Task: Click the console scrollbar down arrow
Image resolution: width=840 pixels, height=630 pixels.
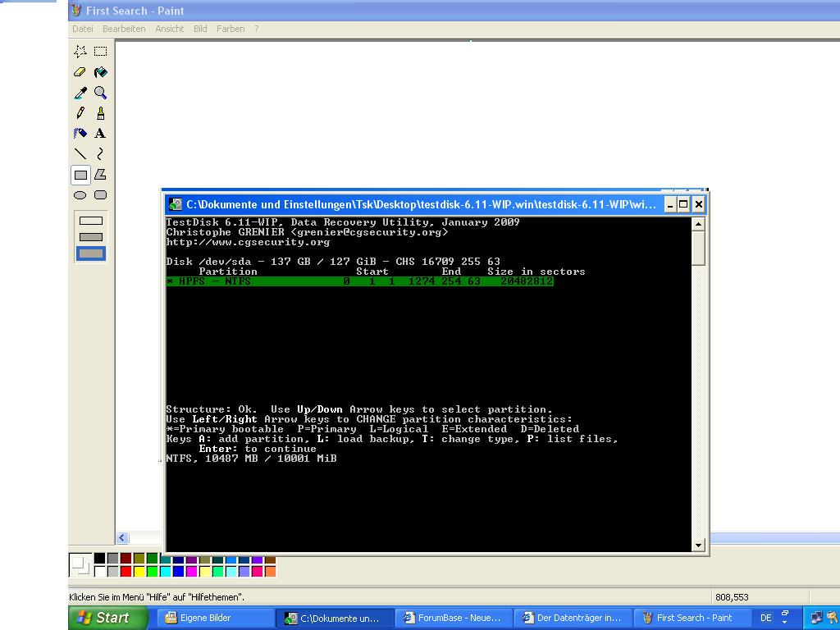Action: [x=697, y=546]
